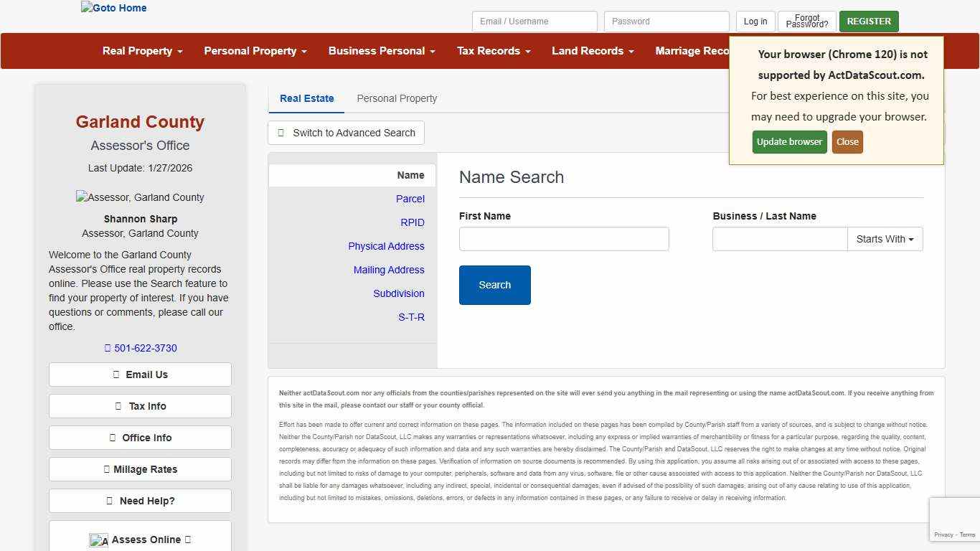The width and height of the screenshot is (980, 551).
Task: Click the Forgot Password link
Action: tap(806, 22)
